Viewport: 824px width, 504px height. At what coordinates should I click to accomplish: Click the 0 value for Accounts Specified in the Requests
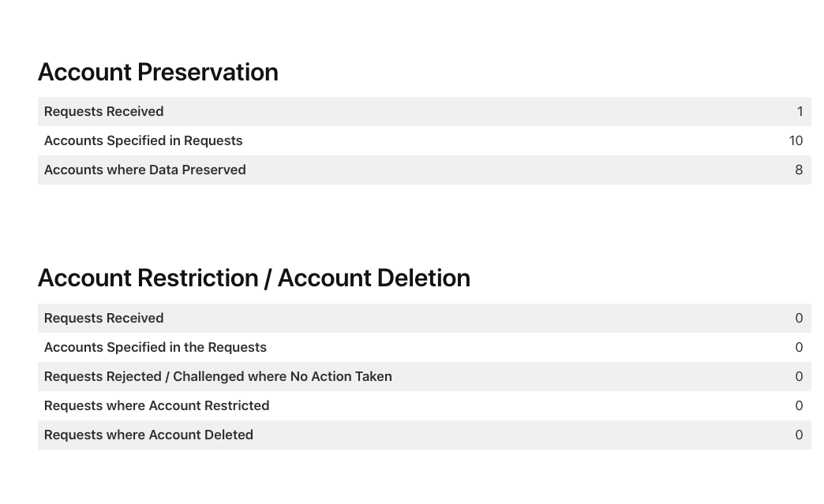coord(799,347)
